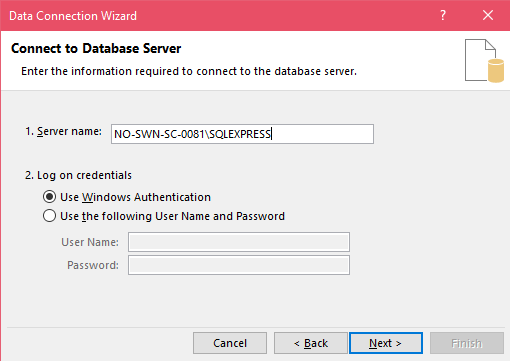
Task: Click into the User Name field
Action: (x=239, y=242)
